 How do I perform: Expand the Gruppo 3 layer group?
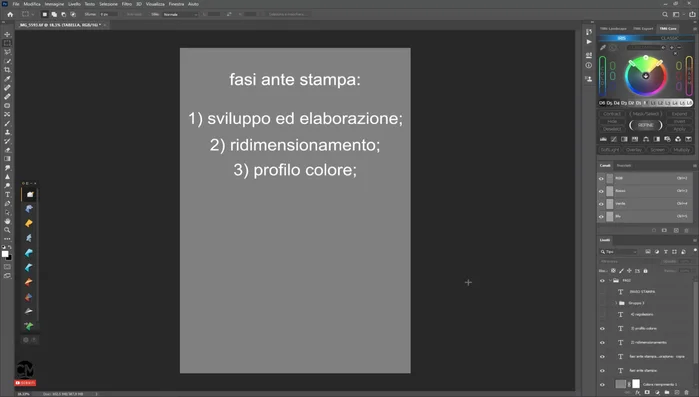tap(616, 303)
